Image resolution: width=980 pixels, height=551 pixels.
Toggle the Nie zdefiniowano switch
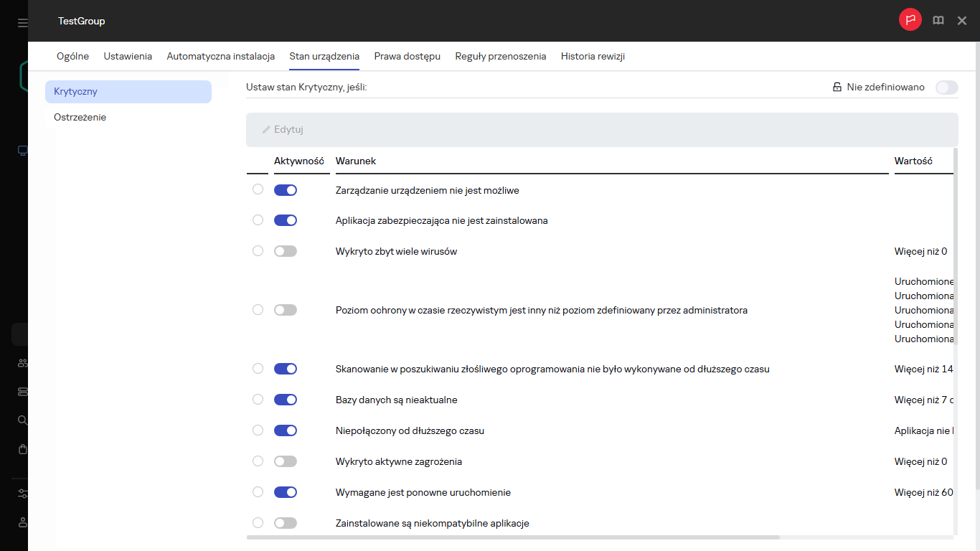coord(946,88)
